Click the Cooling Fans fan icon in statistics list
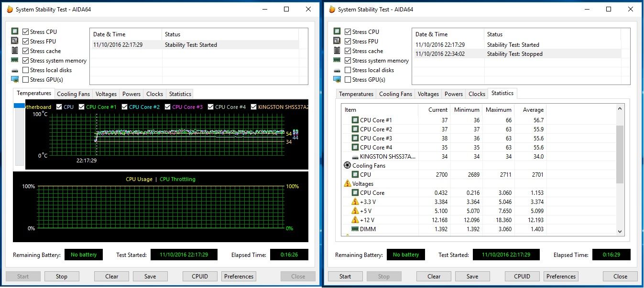Screen dimensions: 644x288 pyautogui.click(x=347, y=166)
